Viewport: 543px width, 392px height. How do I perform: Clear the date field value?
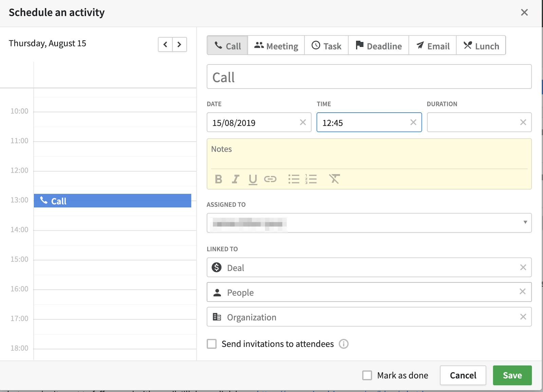point(303,122)
